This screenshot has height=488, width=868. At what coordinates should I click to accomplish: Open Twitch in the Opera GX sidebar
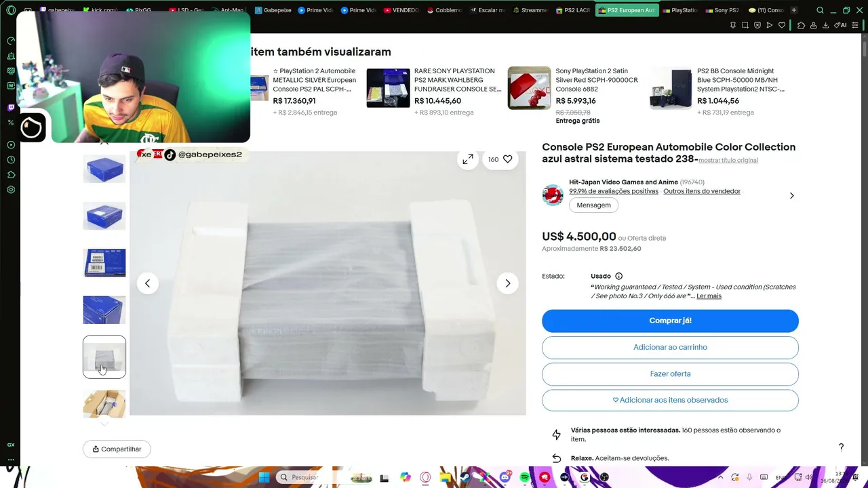click(11, 107)
